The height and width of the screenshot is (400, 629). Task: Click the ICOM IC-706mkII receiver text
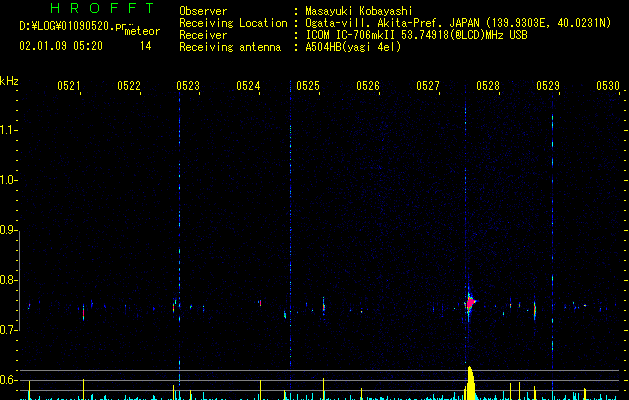coord(350,35)
